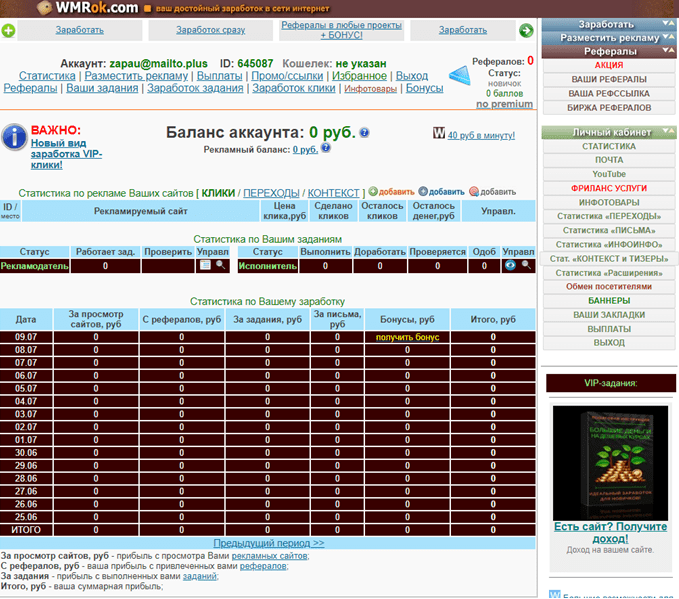
Task: Click help question icon next to account balance
Action: [365, 133]
